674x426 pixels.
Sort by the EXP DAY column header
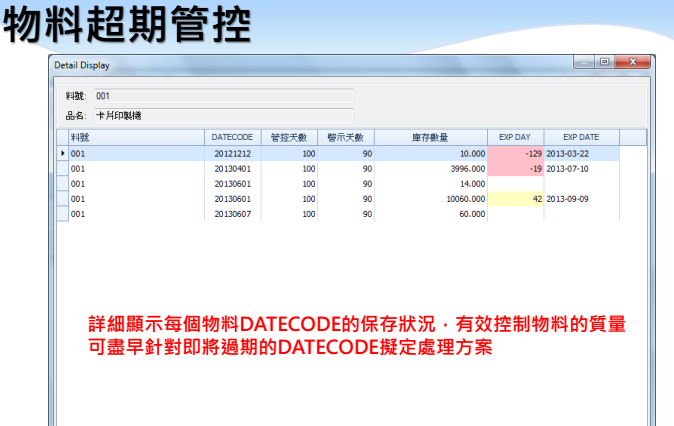[515, 137]
